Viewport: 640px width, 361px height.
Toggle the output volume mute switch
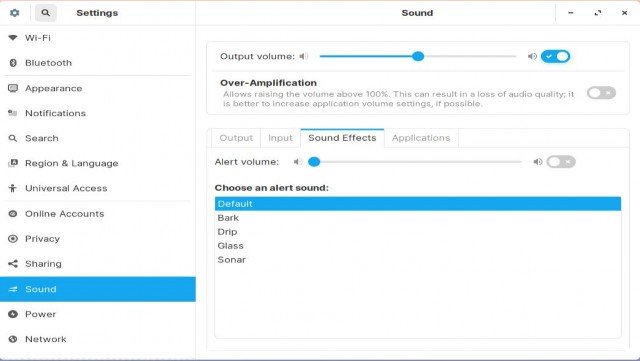(x=555, y=56)
